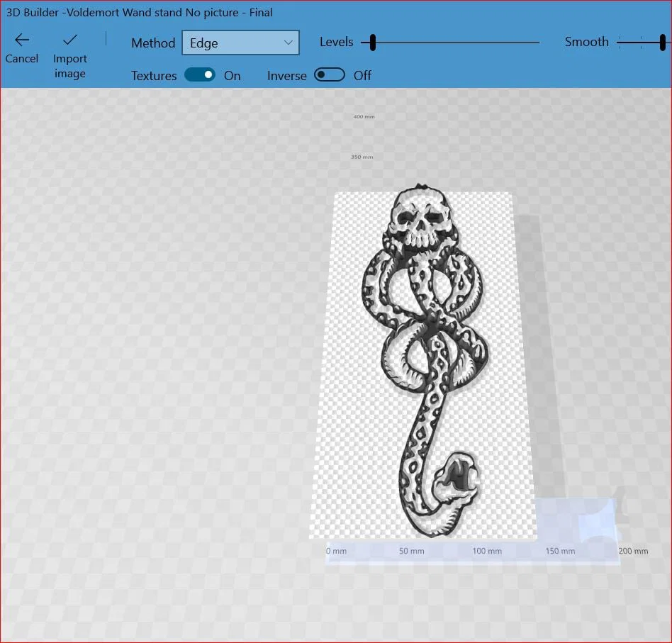Image resolution: width=672 pixels, height=643 pixels.
Task: Click the window title text at top
Action: 139,12
